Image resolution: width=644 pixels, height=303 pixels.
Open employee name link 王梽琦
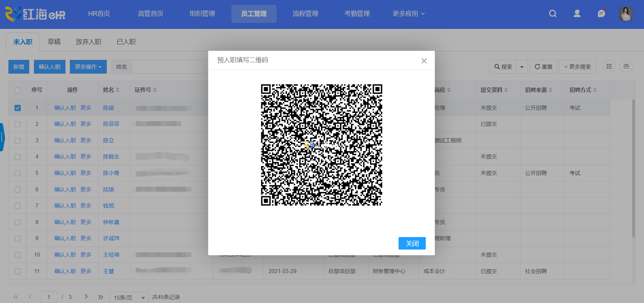click(x=111, y=255)
